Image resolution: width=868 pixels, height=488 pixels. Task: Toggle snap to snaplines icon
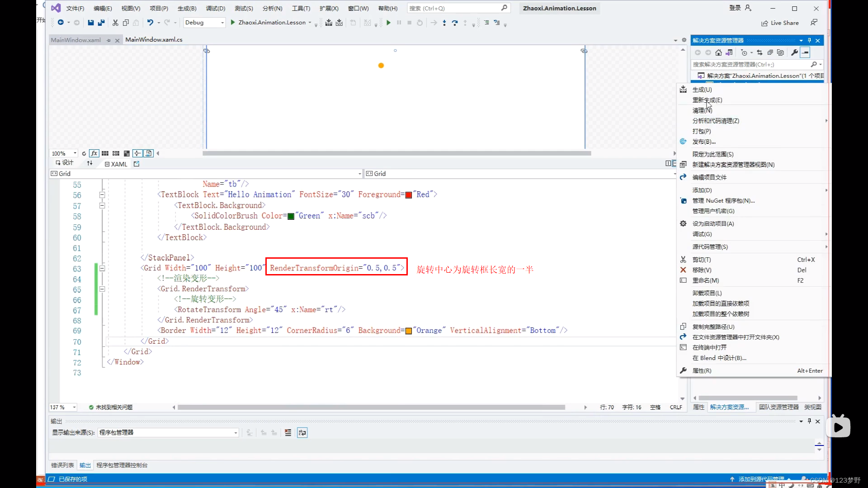pyautogui.click(x=137, y=153)
